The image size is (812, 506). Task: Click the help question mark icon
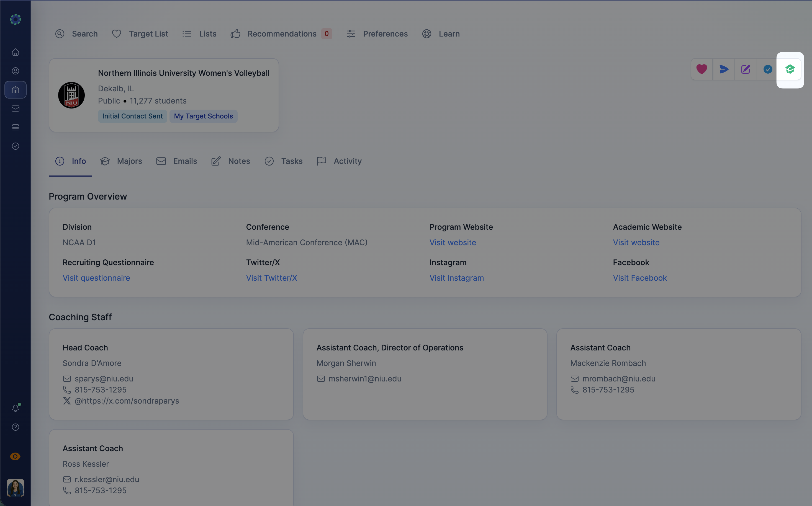pos(16,427)
